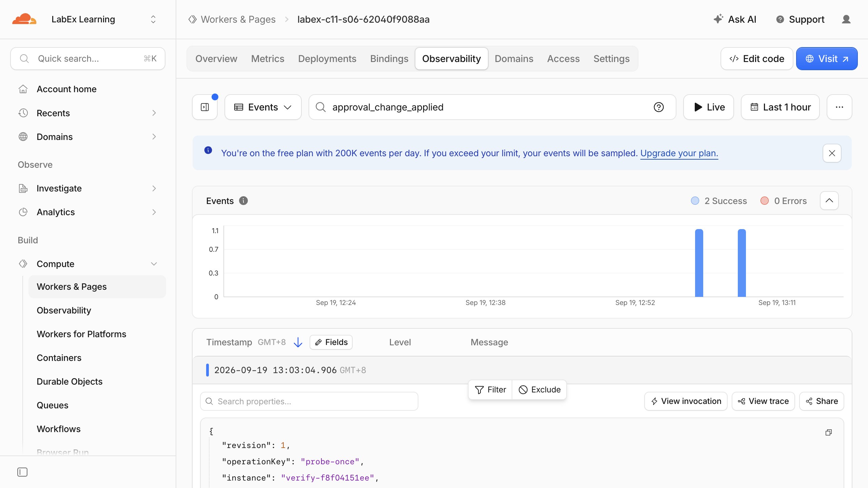Open Support help
This screenshot has height=488, width=868.
[800, 19]
